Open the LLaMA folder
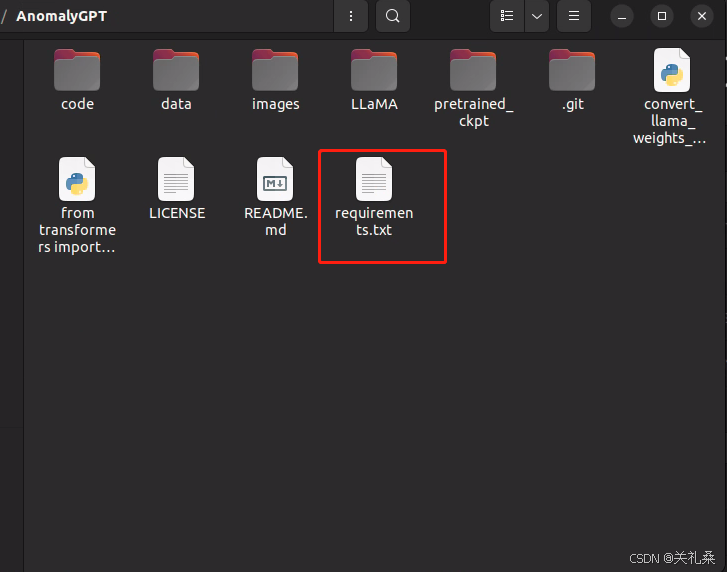 pyautogui.click(x=374, y=70)
